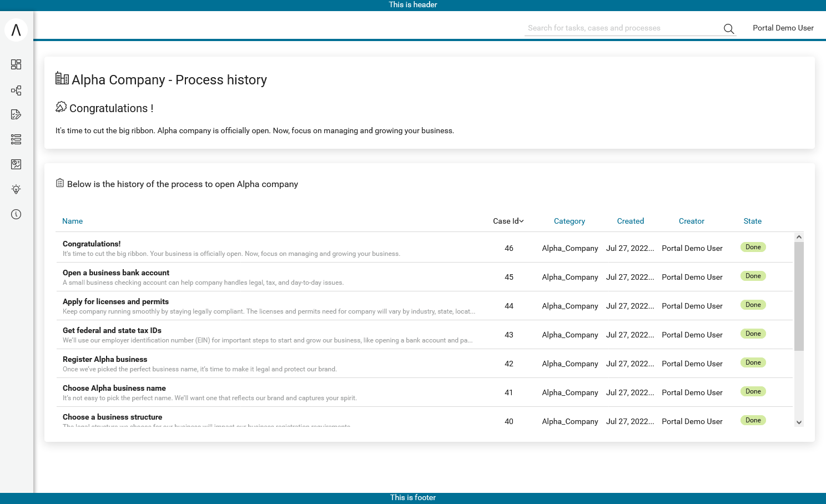Click the 'This is header' banner text

click(413, 4)
